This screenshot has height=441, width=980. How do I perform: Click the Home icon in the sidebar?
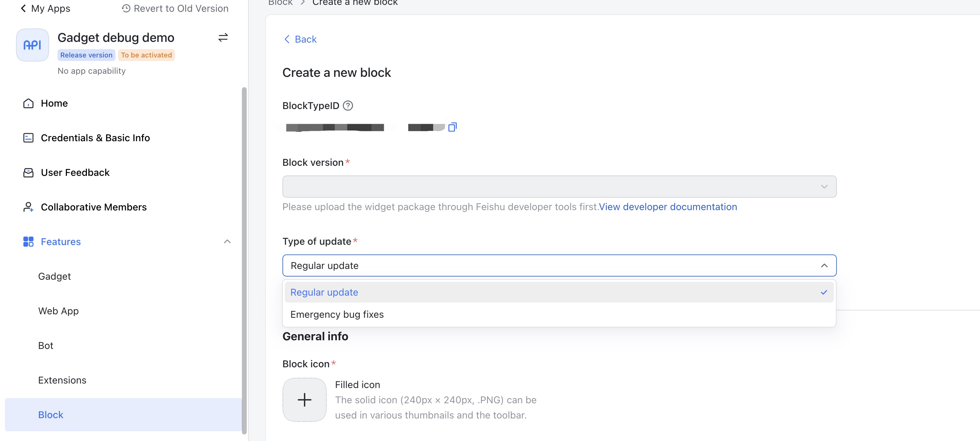pyautogui.click(x=28, y=103)
